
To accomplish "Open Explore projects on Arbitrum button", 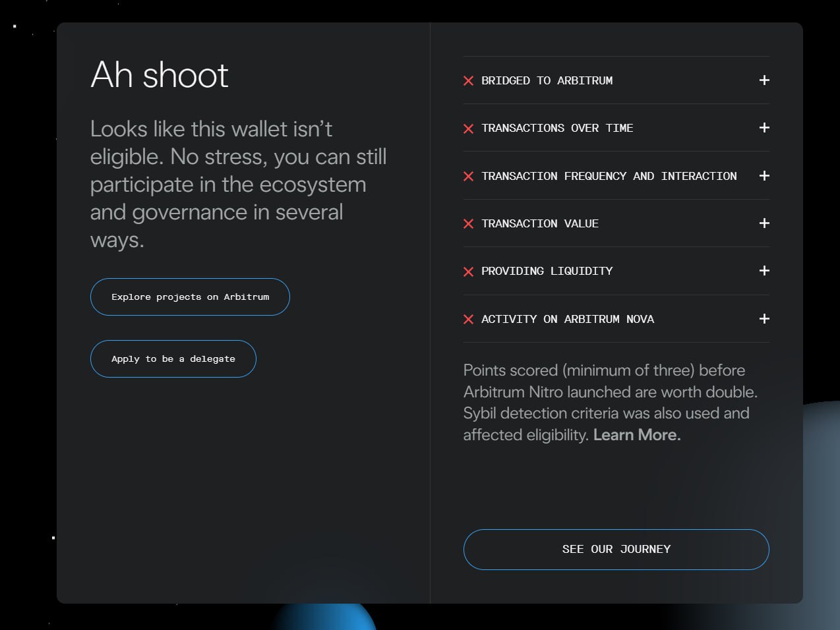I will (190, 297).
